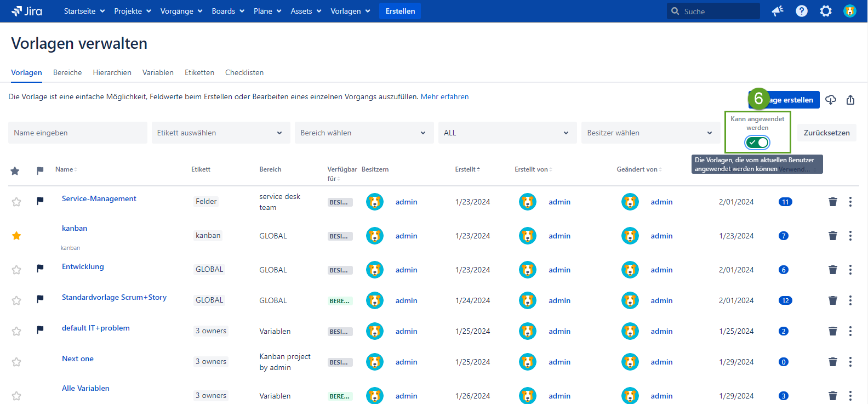Open the 'Mehr erfahren' link

click(x=444, y=96)
